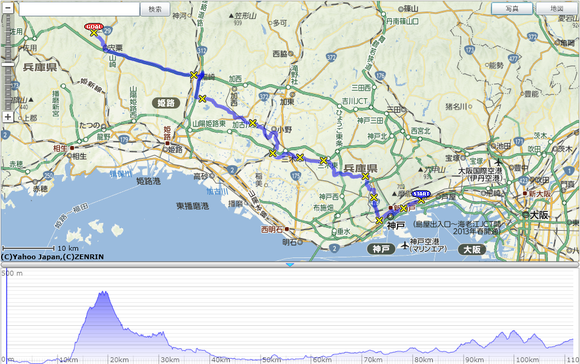The image size is (580, 364).
Task: Select the yellow X waypoint under 兵庫県 label
Action: (365, 176)
